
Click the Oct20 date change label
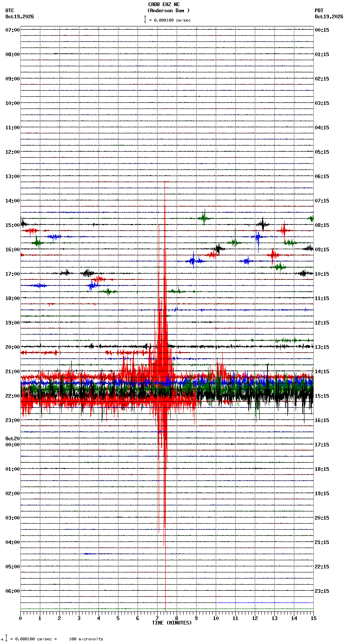(x=13, y=439)
